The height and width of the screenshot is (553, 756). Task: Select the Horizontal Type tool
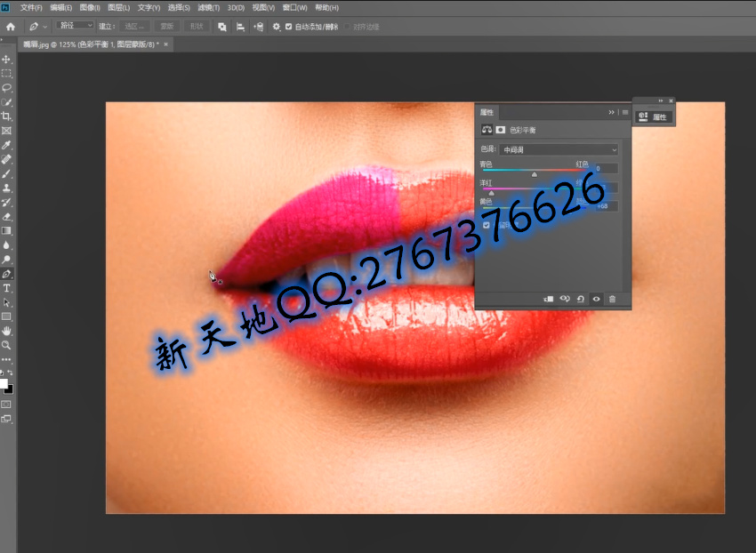6,288
